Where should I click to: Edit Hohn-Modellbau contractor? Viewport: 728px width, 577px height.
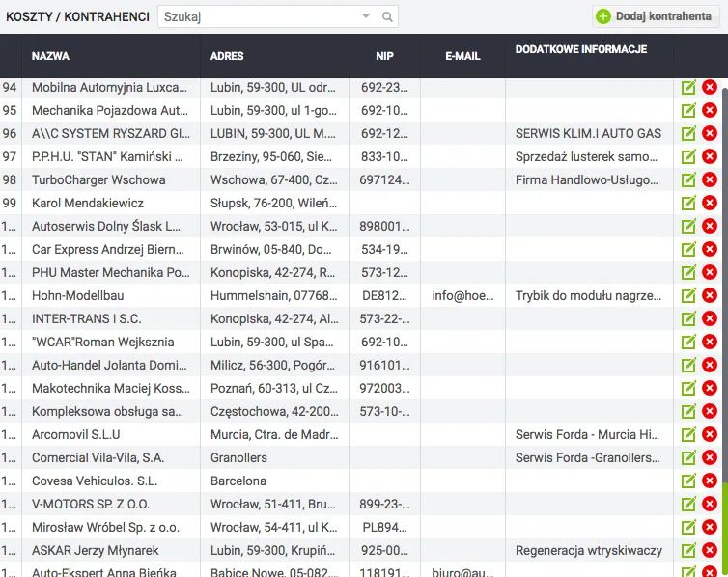click(x=688, y=296)
